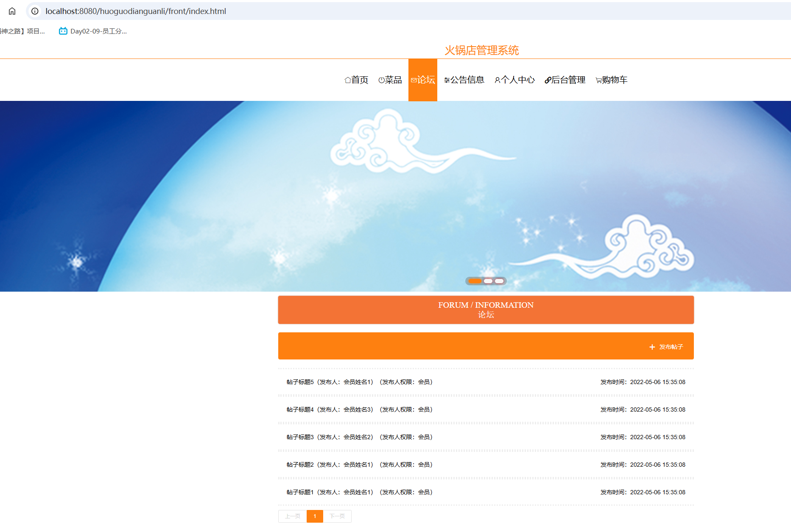Open the Day02-09 bookmark icon
This screenshot has height=532, width=791.
63,31
